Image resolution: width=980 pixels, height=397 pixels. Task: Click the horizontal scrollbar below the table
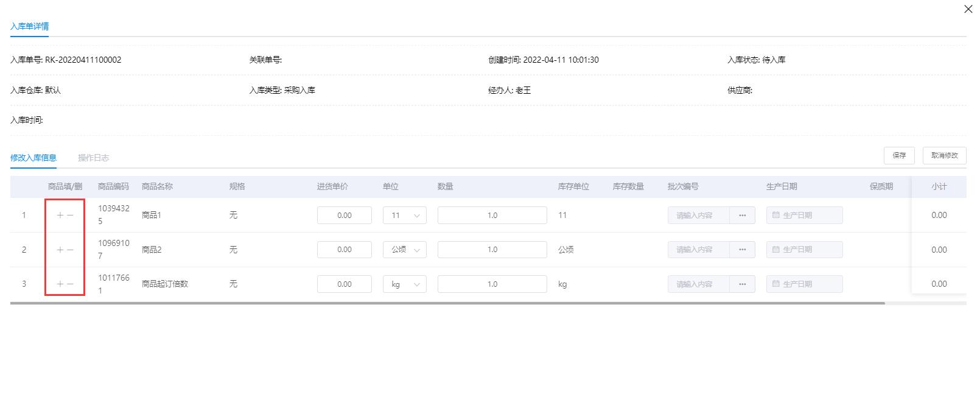coord(447,303)
